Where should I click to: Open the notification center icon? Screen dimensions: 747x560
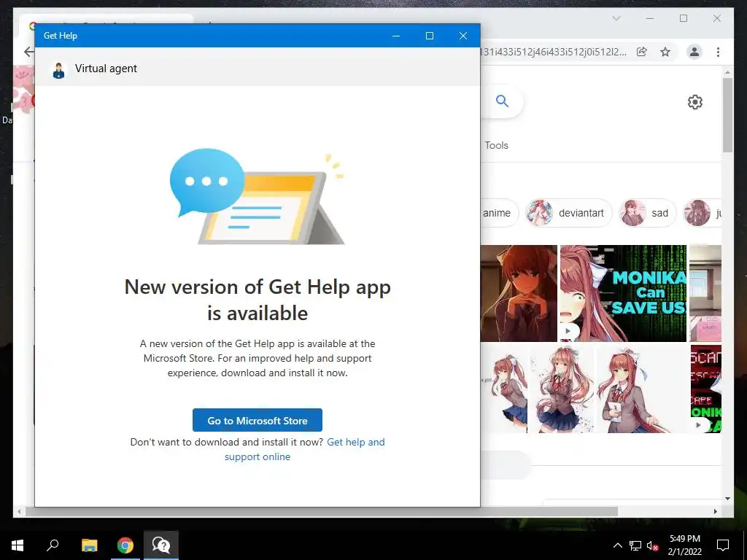723,545
